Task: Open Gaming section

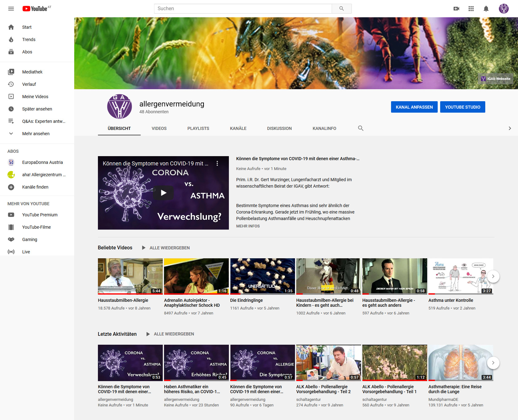Action: 37,239
